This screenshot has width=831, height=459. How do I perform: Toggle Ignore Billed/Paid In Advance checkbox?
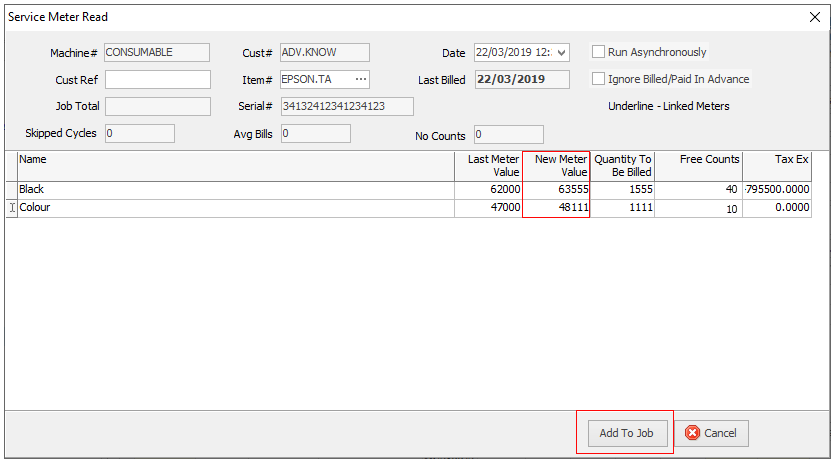pyautogui.click(x=599, y=79)
